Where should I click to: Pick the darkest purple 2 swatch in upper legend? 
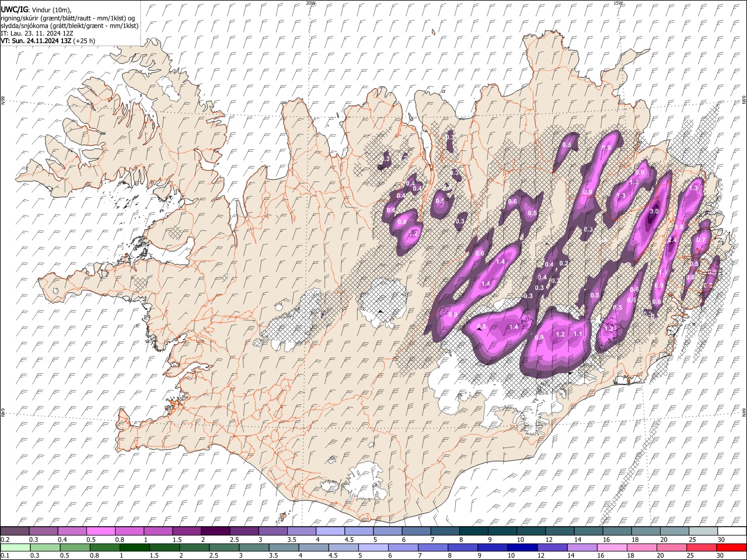tap(215, 531)
